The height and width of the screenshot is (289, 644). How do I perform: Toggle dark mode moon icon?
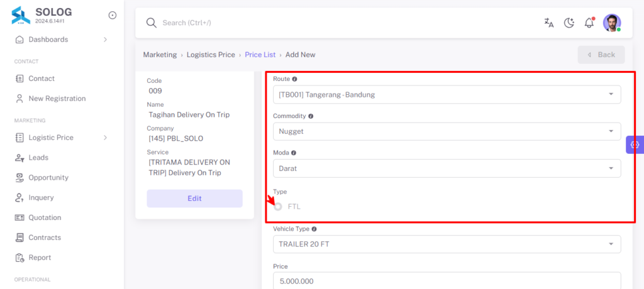click(569, 23)
